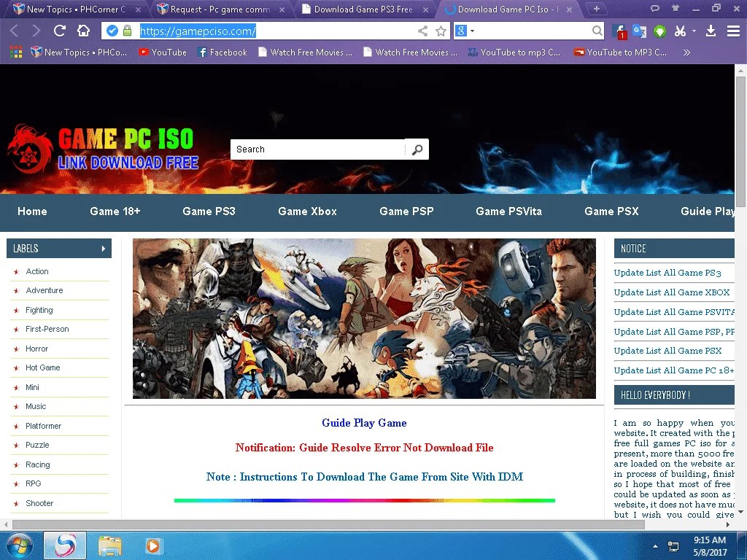Switch to Request - Pc game tab
Screen dimensions: 747x560
pos(220,9)
